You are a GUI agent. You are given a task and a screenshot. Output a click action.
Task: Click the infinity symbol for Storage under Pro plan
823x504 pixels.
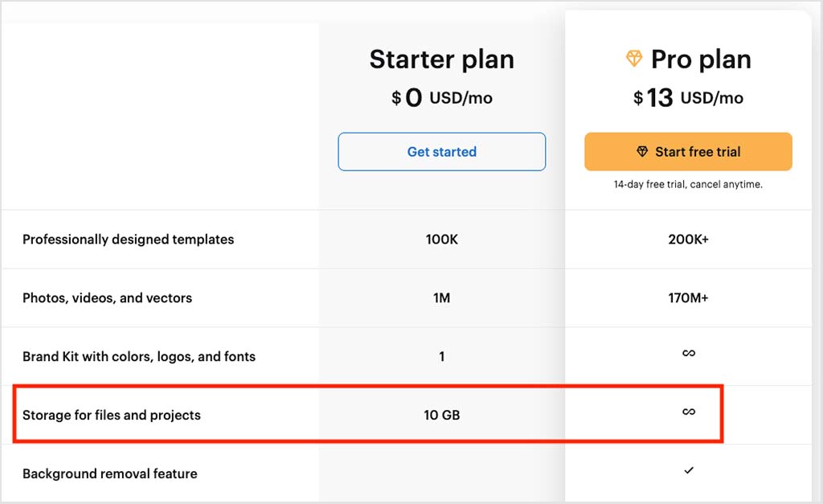tap(688, 413)
